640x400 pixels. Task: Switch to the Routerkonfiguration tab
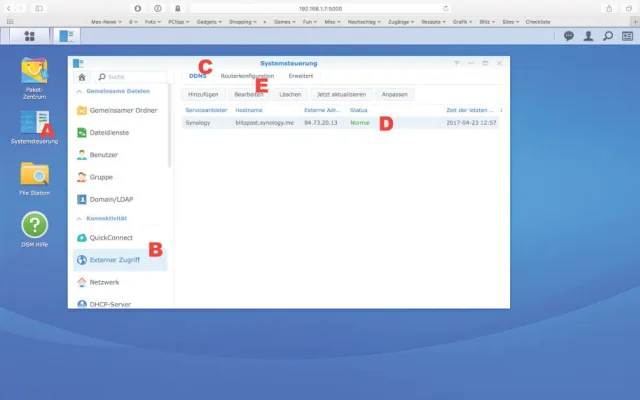click(248, 76)
